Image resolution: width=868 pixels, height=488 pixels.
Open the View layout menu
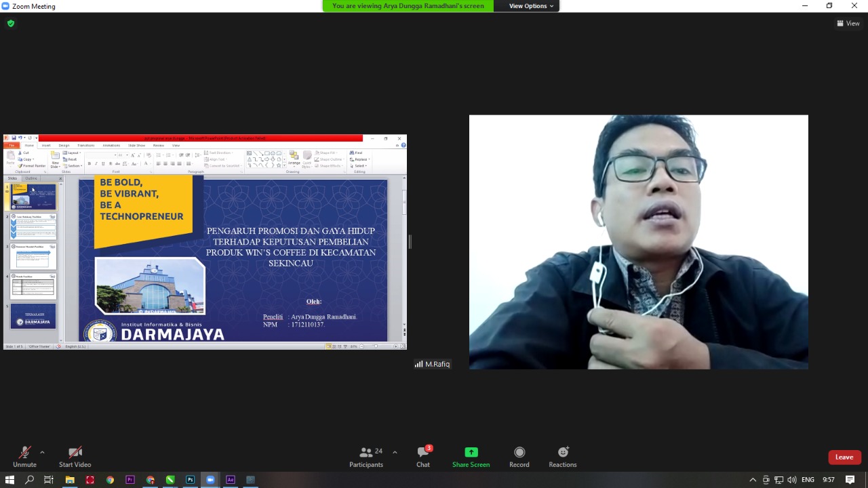click(x=848, y=23)
